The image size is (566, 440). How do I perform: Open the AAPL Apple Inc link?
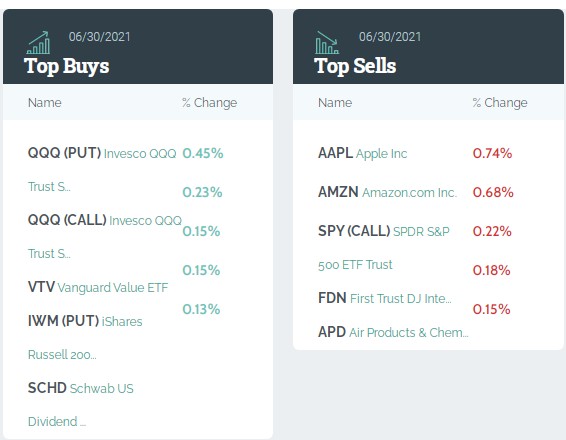pos(362,153)
